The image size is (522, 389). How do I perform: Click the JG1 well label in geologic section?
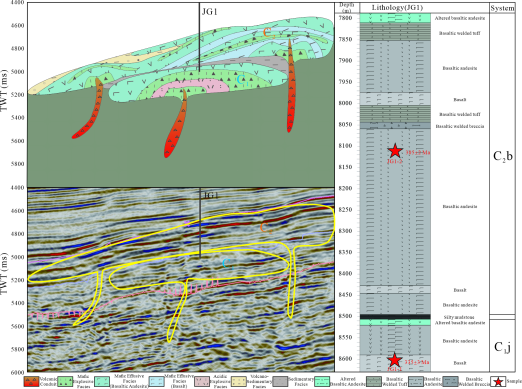pyautogui.click(x=210, y=12)
